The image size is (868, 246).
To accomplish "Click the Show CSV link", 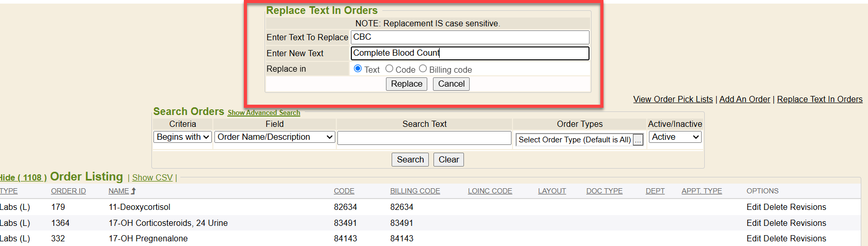I will [x=152, y=177].
